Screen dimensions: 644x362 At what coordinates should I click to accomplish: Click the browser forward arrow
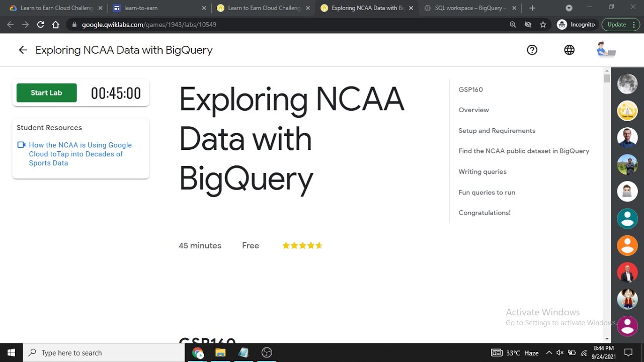(x=25, y=24)
